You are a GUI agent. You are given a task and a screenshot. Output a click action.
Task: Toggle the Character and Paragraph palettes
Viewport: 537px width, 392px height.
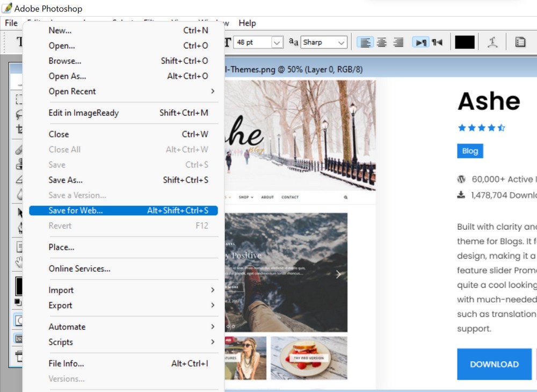pos(520,42)
